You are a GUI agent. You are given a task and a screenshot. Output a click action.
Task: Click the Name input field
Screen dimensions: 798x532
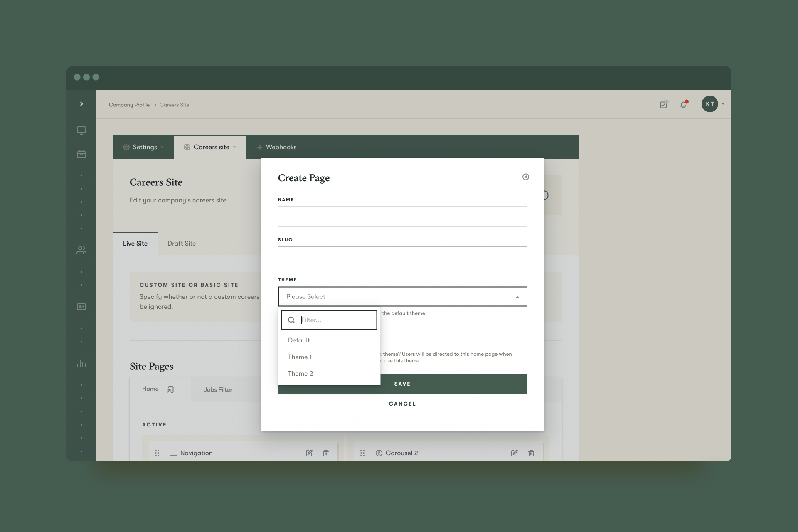click(402, 216)
